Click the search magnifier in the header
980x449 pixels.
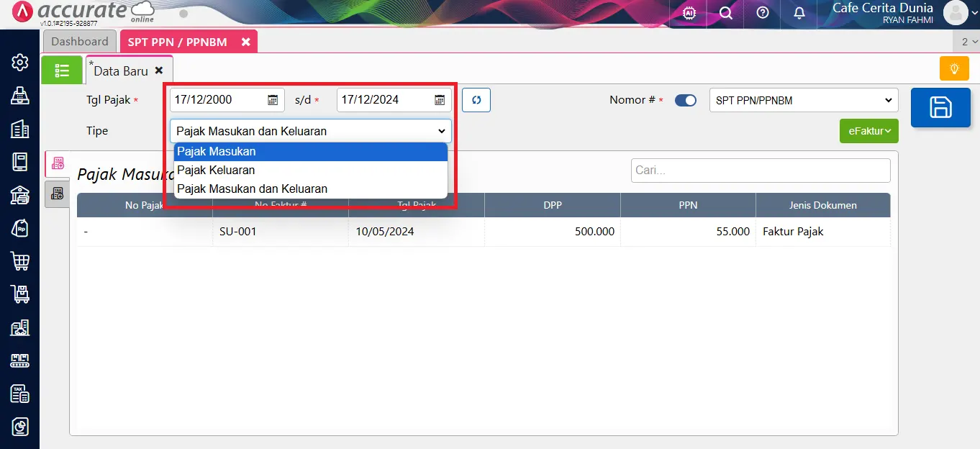point(725,13)
